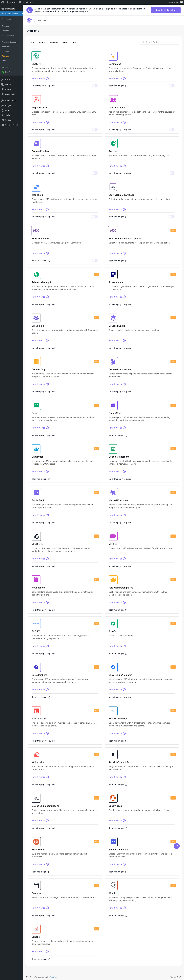Viewport: 184px width, 980px height.
Task: Open Instructors in Academy LMS submenu
Action: click(6, 47)
